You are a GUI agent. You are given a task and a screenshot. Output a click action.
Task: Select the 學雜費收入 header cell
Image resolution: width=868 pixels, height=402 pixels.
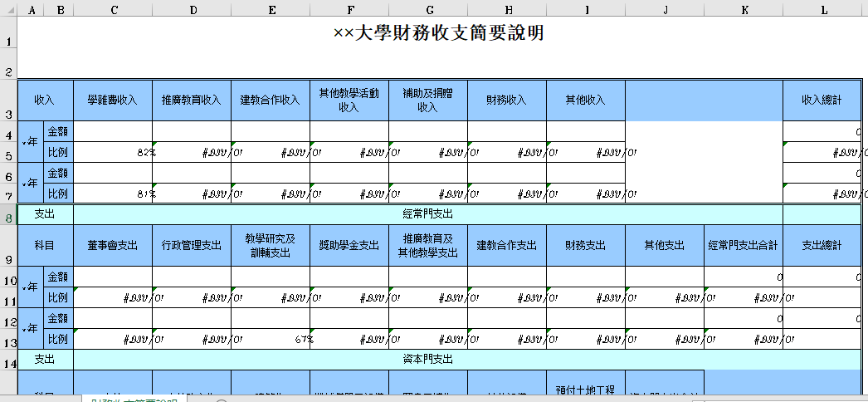coord(113,100)
